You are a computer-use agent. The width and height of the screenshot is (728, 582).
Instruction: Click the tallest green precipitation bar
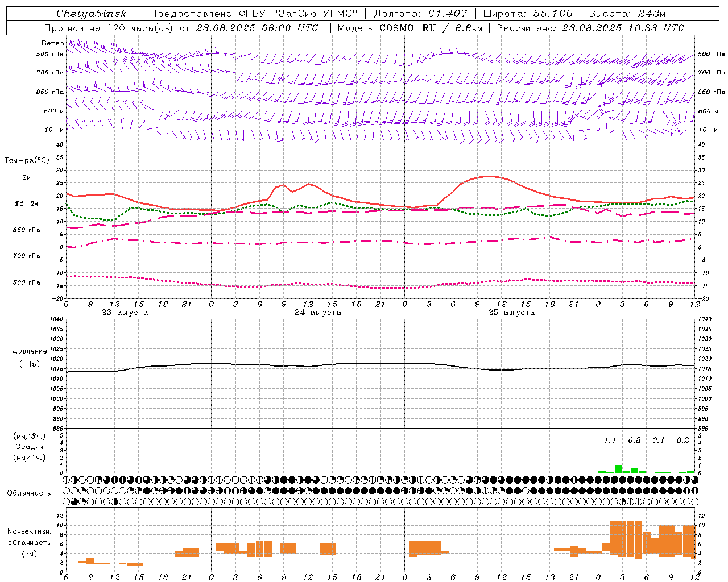click(618, 469)
